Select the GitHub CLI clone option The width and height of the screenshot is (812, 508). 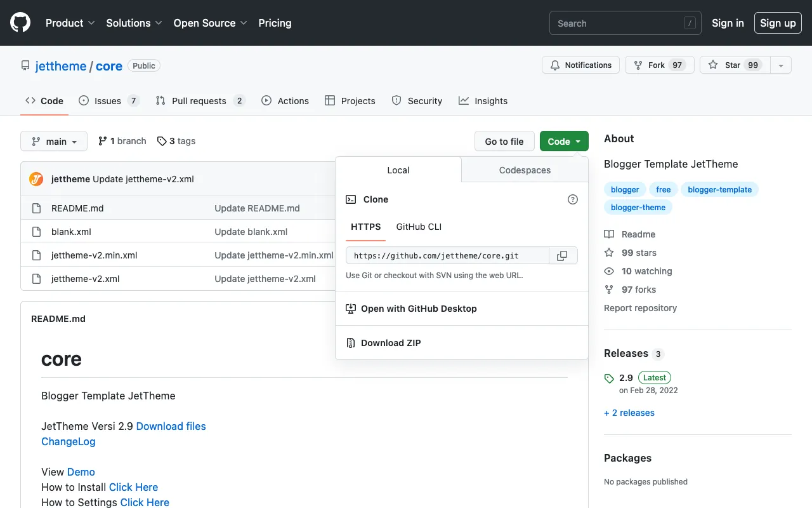[419, 227]
